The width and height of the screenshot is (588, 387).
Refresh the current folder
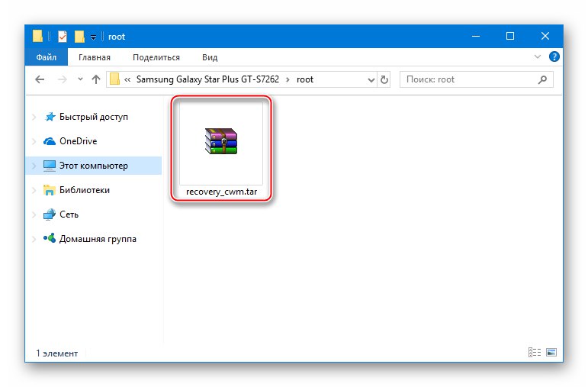[384, 79]
